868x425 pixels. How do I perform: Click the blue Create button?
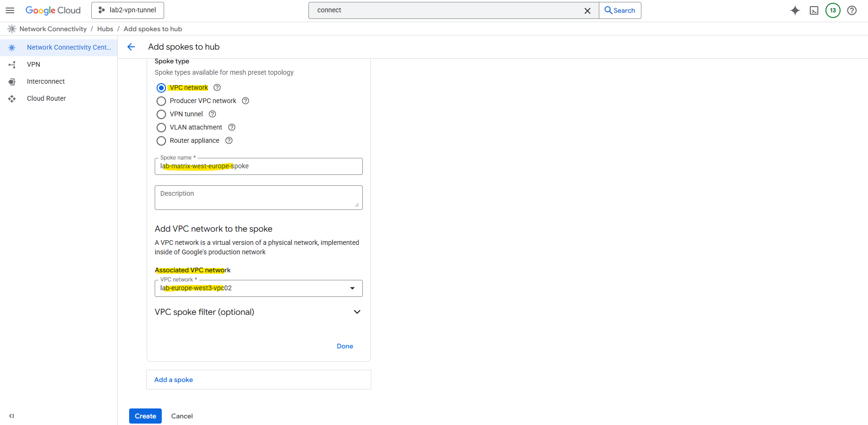coord(145,416)
